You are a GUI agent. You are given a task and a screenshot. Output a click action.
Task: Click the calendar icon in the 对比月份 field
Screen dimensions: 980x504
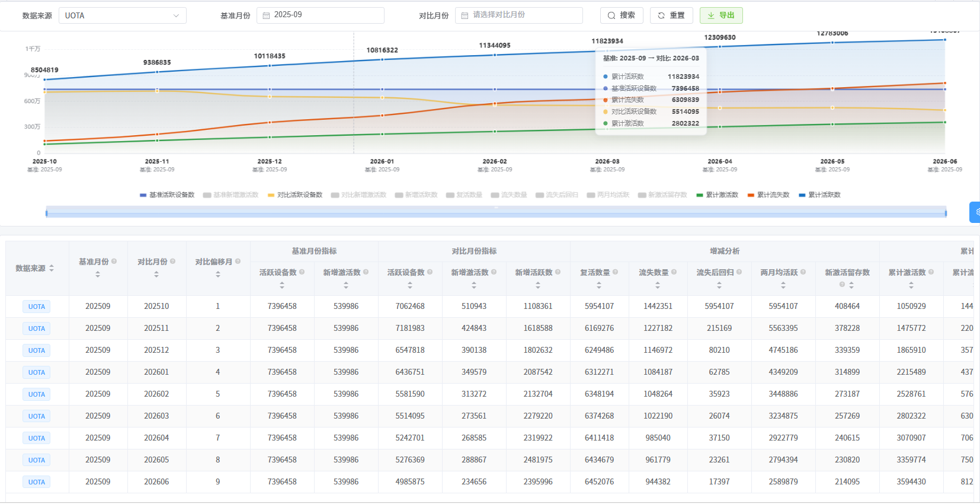point(465,15)
